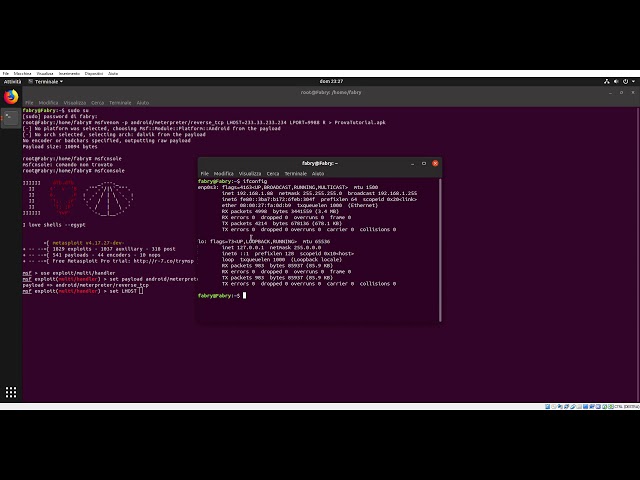Minimize the root@Fabry terminal window
Screen dimensions: 640x480
pyautogui.click(x=610, y=93)
